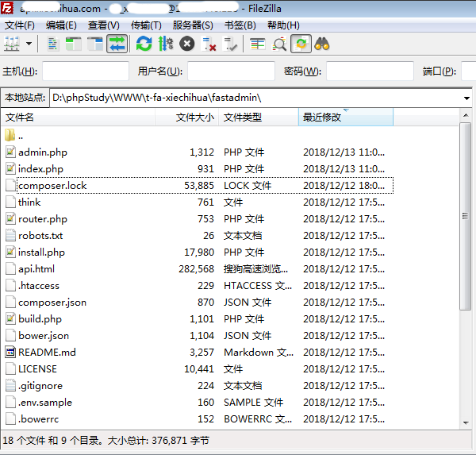The image size is (476, 455).
Task: Cancel the current operation
Action: click(187, 44)
